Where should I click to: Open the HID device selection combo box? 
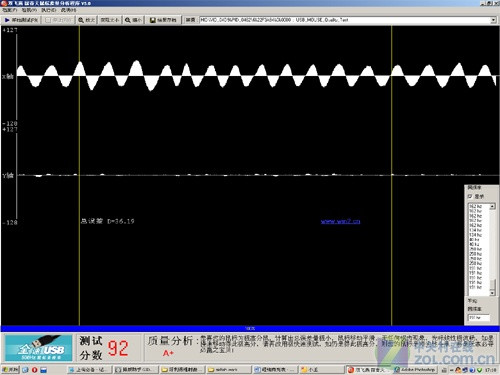pos(348,20)
